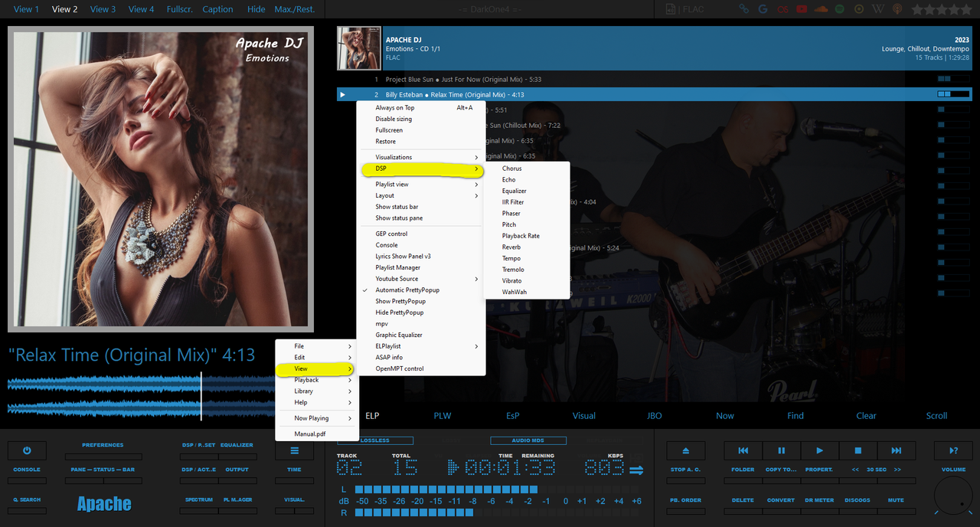This screenshot has height=527, width=980.
Task: Open Google search icon
Action: click(763, 9)
